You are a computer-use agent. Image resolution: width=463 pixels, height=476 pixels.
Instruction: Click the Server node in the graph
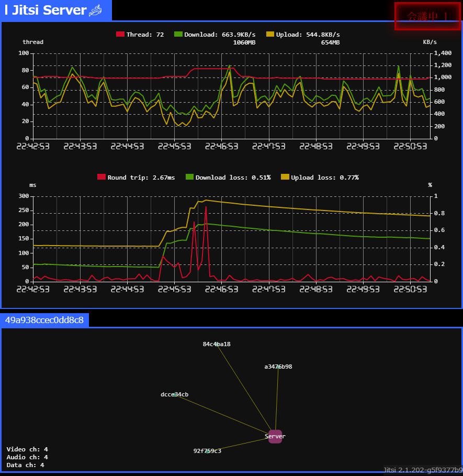[x=275, y=437]
